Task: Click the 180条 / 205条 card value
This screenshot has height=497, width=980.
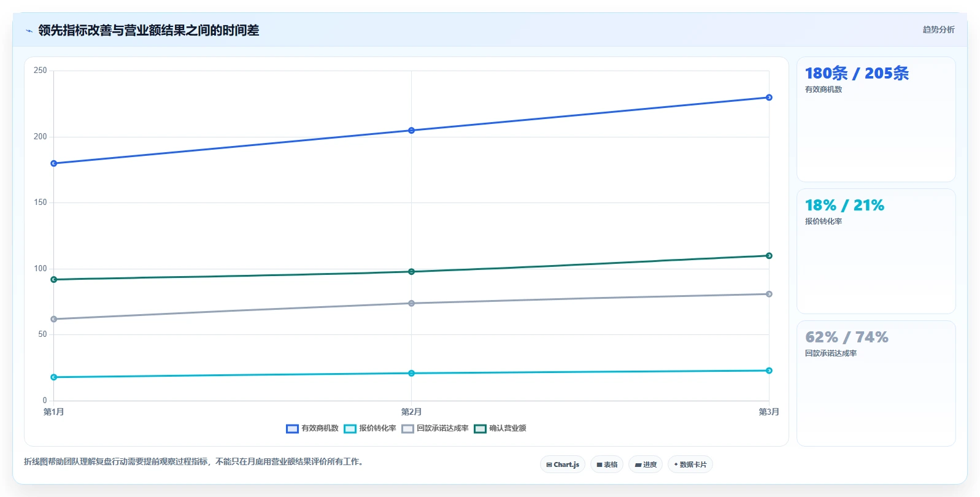Action: 857,74
